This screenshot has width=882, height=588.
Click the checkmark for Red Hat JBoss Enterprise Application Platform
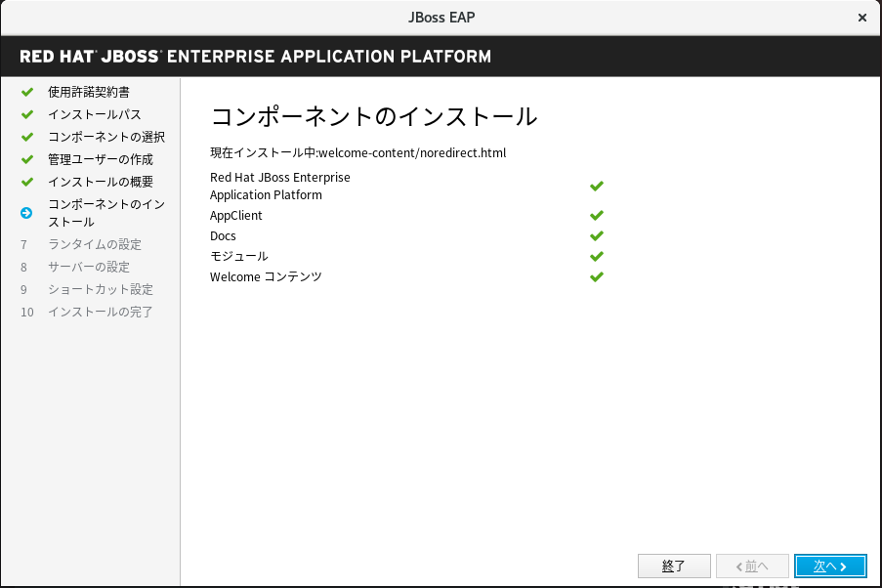(x=597, y=186)
